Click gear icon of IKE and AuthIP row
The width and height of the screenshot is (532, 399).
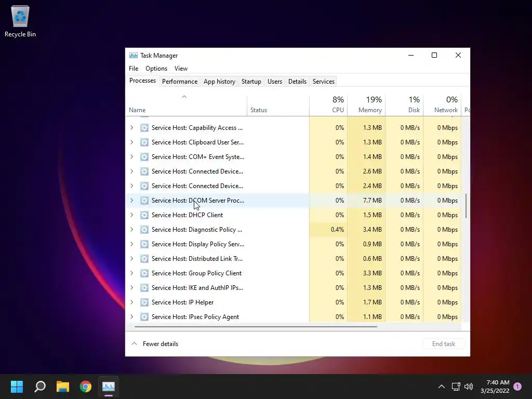tap(144, 288)
